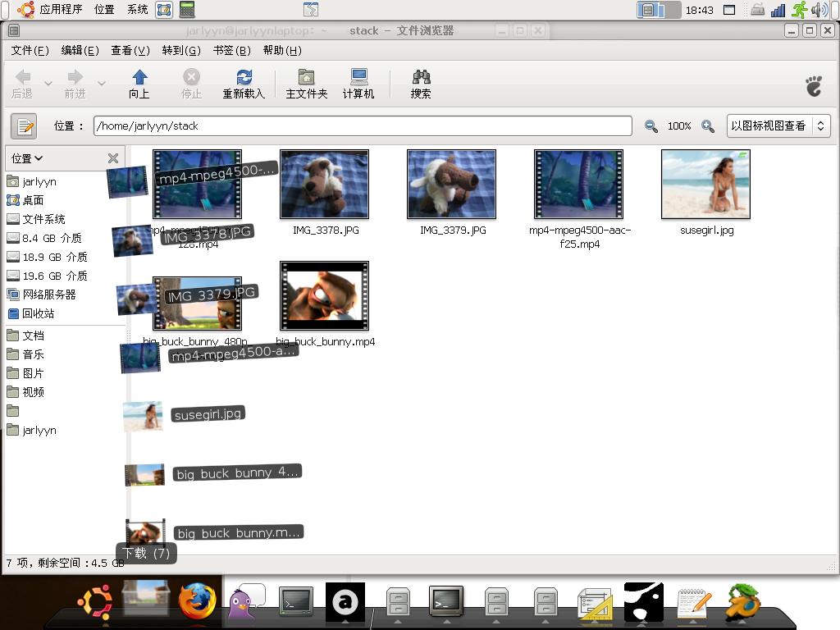Viewport: 840px width, 630px height.
Task: Expand the Back history dropdown arrow
Action: click(x=48, y=84)
